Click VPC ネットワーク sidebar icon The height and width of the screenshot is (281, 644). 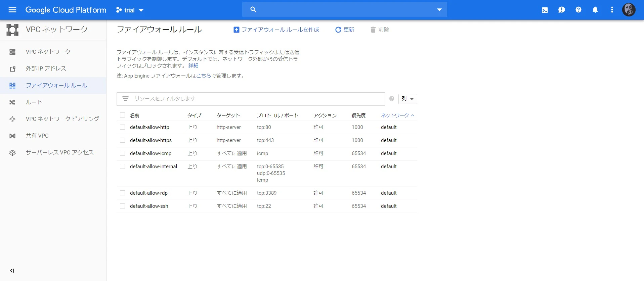(x=12, y=52)
